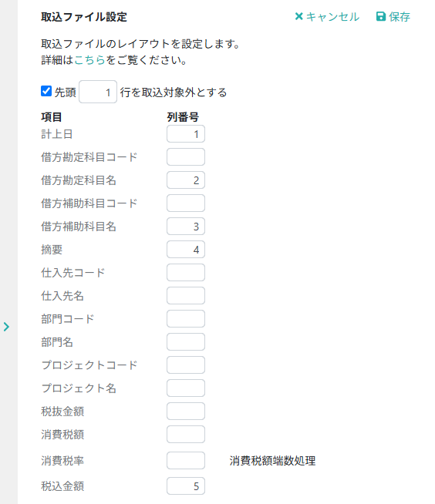This screenshot has width=435, height=504.
Task: Click the 保存 button text
Action: 400,17
